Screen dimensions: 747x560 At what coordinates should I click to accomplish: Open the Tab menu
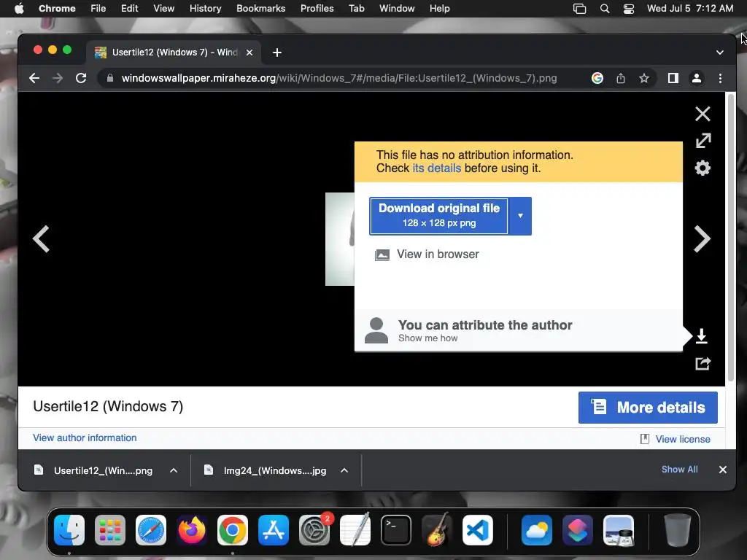(356, 9)
